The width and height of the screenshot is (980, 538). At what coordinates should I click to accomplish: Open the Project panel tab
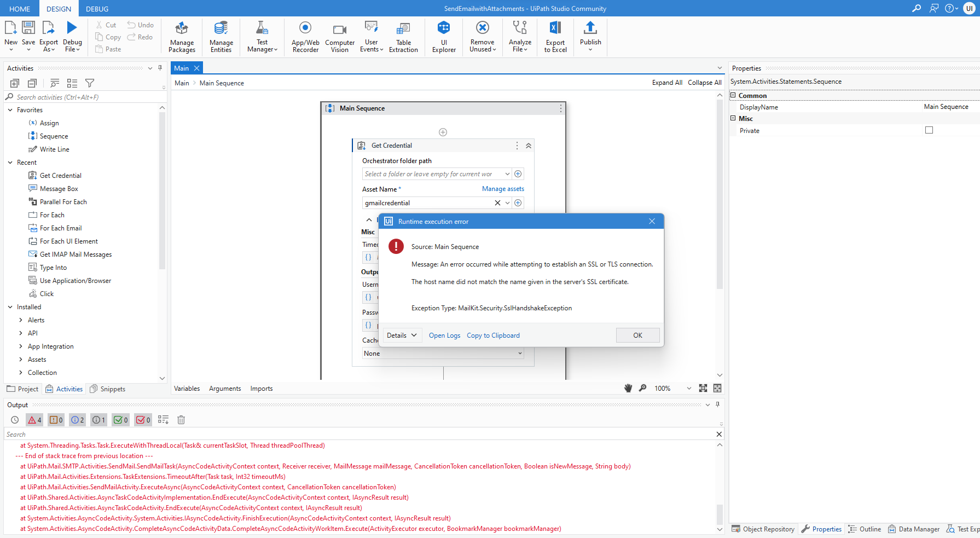click(22, 389)
